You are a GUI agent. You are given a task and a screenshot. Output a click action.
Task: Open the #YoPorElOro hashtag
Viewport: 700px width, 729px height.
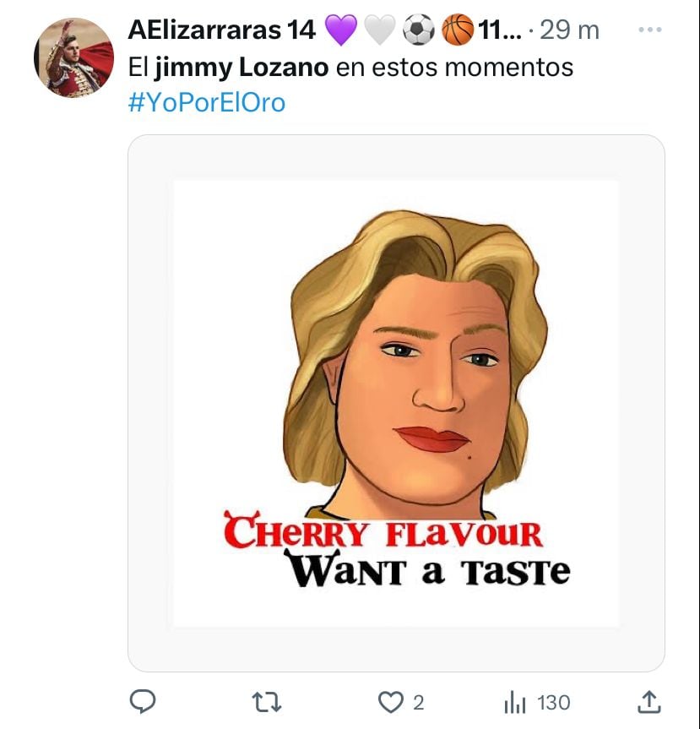(x=206, y=103)
